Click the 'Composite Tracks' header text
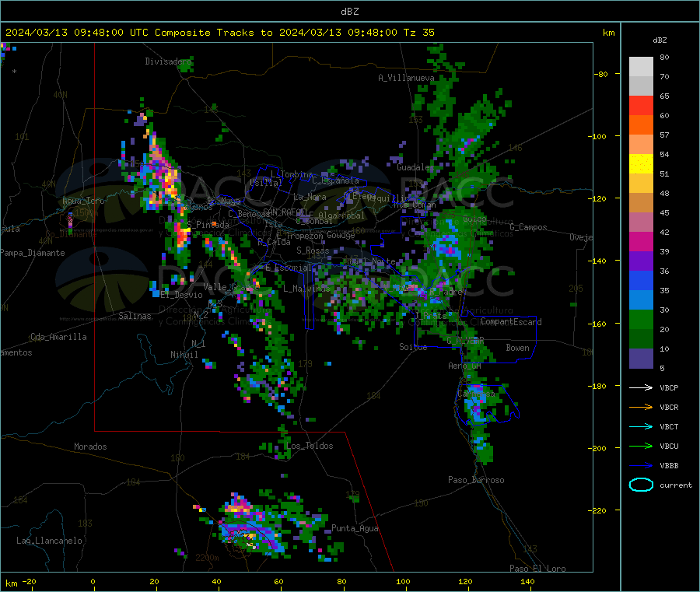The image size is (700, 592). (x=205, y=33)
